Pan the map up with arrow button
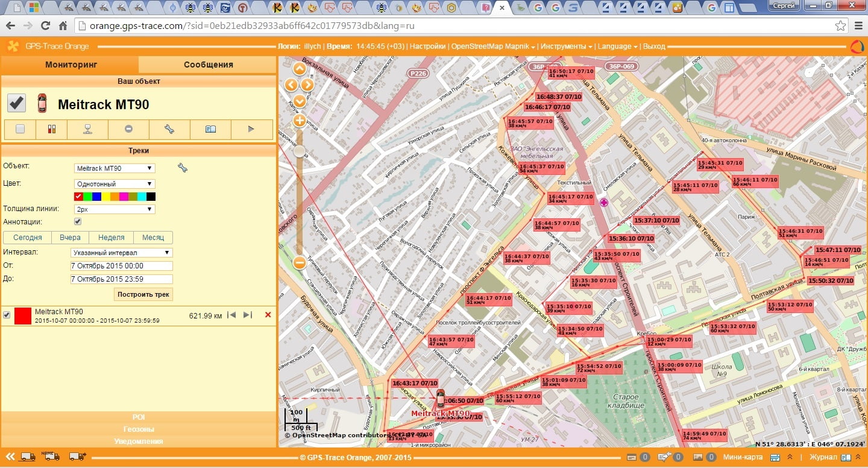868x468 pixels. pos(300,68)
